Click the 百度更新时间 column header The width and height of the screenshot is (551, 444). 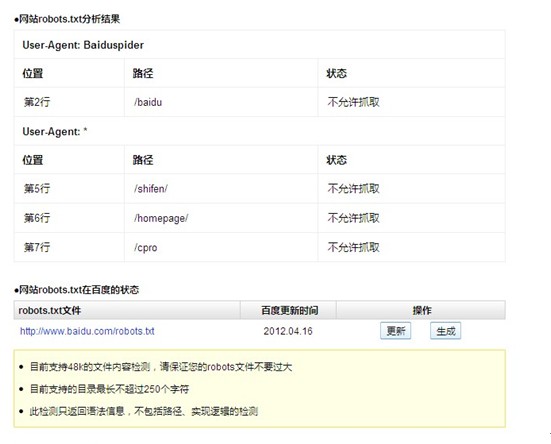tap(289, 310)
